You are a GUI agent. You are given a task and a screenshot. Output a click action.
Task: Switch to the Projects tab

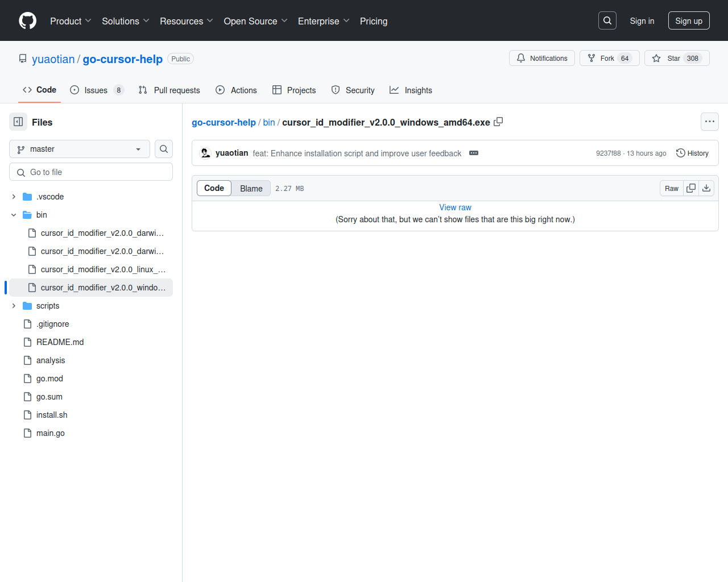click(294, 90)
